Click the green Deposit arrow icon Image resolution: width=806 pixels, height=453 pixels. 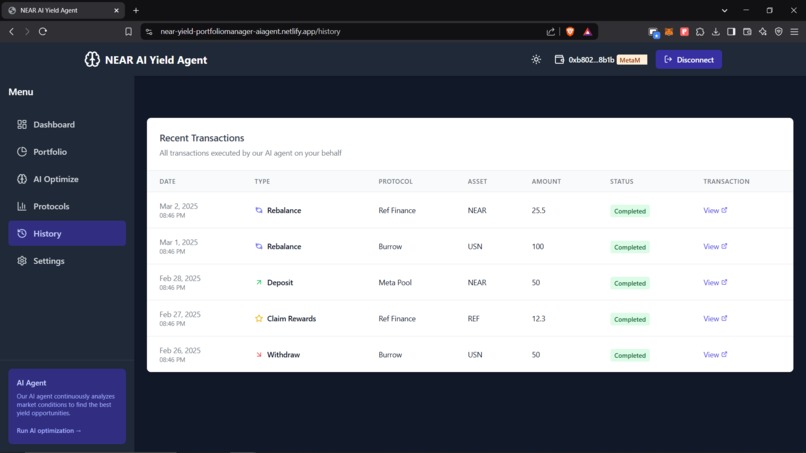259,282
